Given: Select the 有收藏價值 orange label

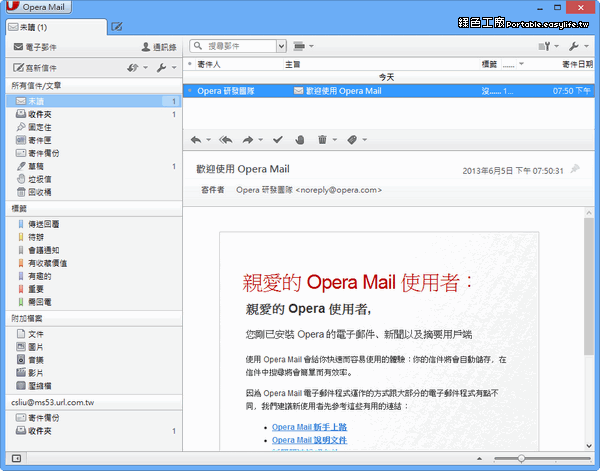Looking at the screenshot, I should (93, 263).
